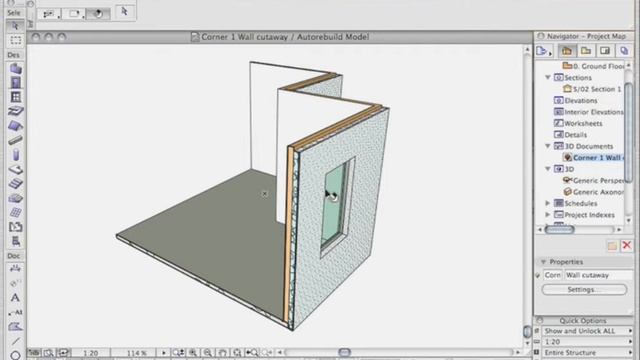Expand the Schedules tree node
The image size is (640, 360).
[548, 203]
